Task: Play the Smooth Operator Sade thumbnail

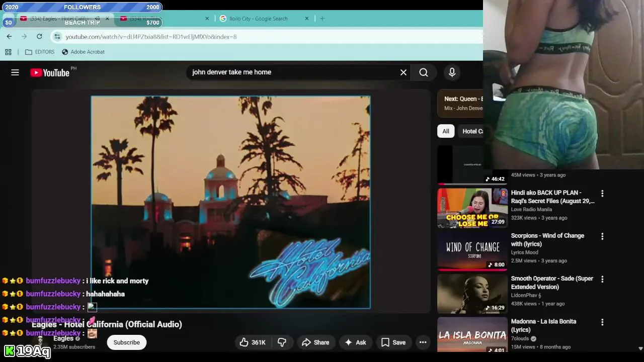Action: click(x=472, y=294)
